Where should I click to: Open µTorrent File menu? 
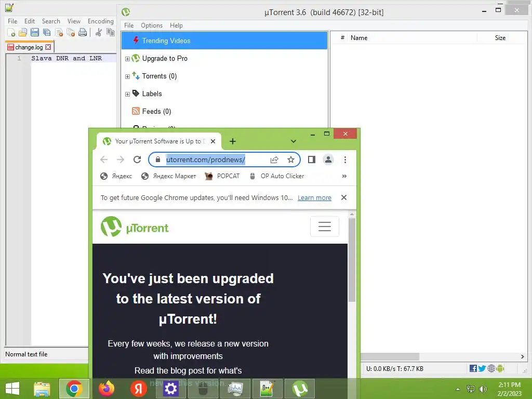[129, 25]
